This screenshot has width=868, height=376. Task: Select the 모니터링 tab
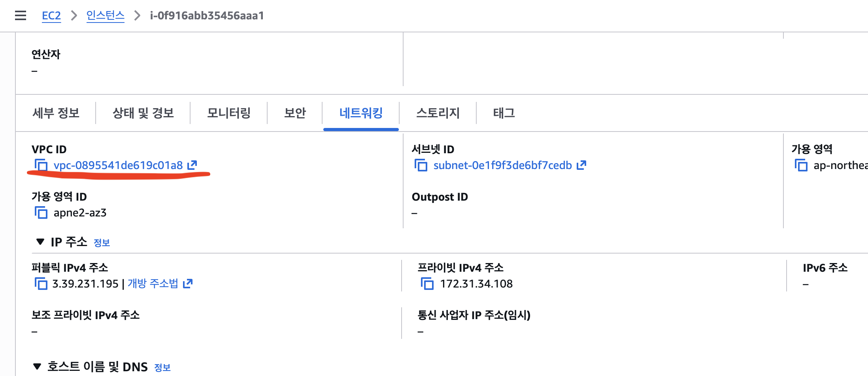[x=229, y=113]
